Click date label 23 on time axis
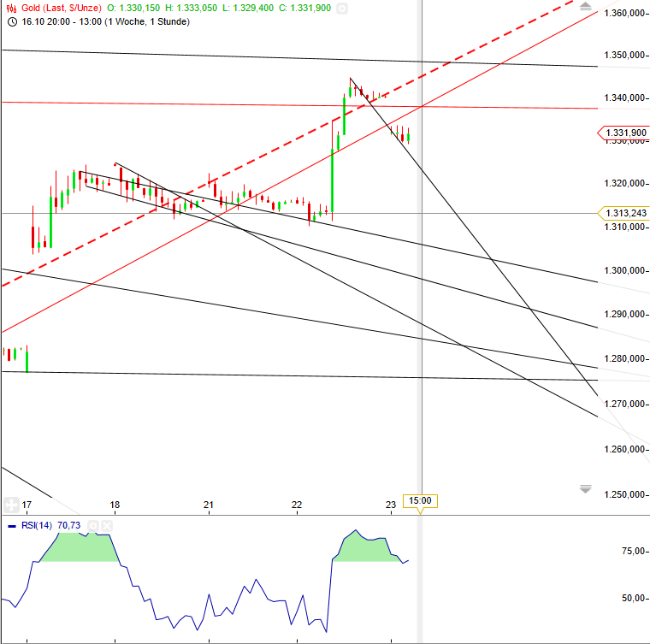This screenshot has width=650, height=644. (x=391, y=505)
